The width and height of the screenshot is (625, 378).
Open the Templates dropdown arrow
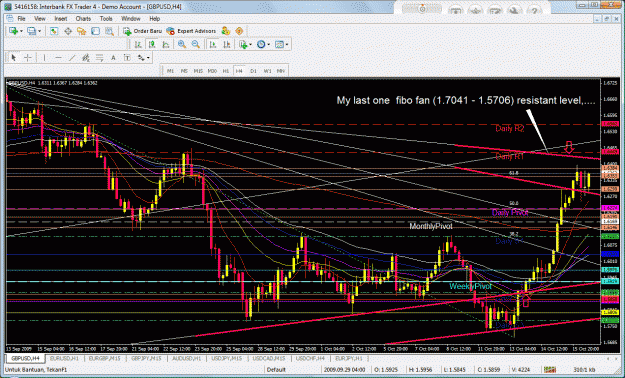tap(287, 44)
